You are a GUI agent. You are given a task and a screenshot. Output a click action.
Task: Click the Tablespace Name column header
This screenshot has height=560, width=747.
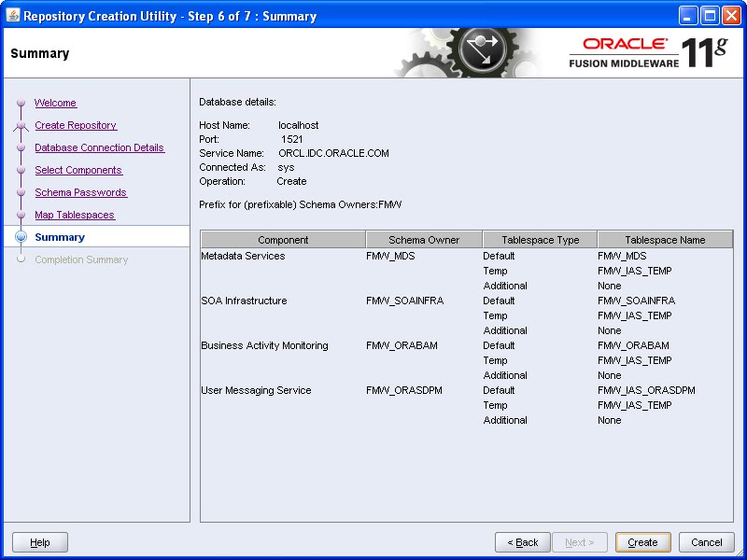(665, 240)
